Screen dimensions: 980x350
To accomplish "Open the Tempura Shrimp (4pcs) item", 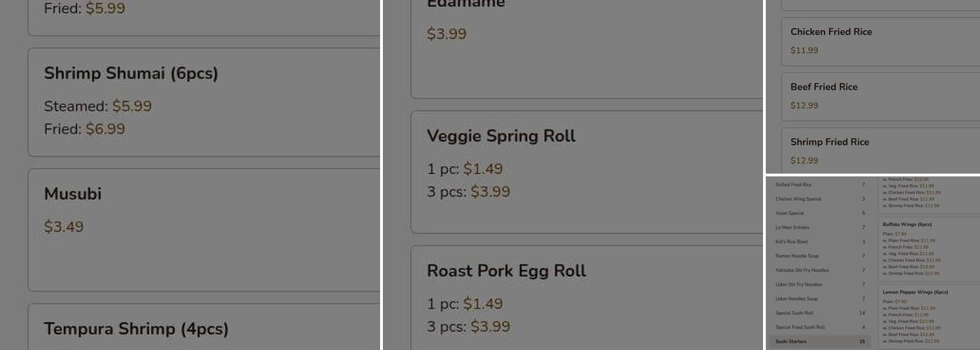I will [x=203, y=329].
